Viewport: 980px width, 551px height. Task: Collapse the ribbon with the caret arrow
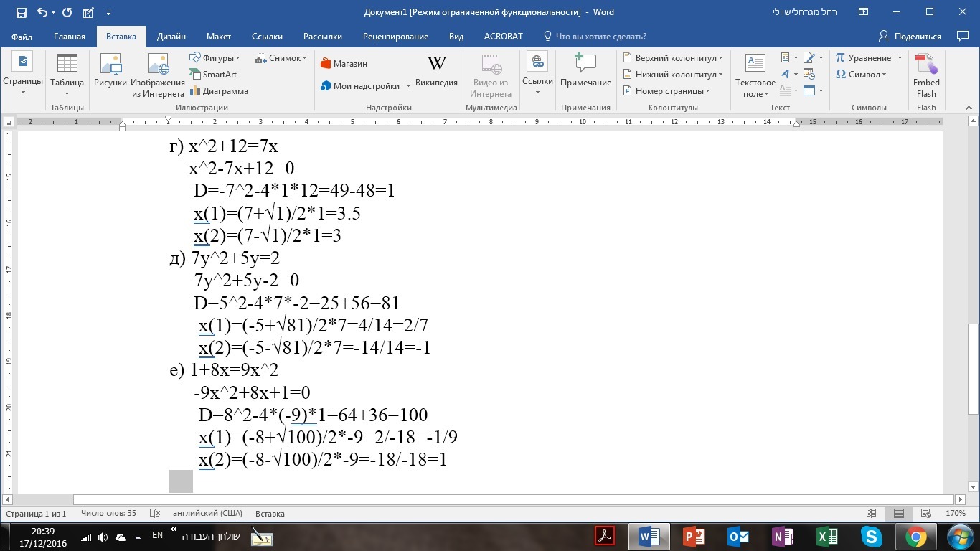pyautogui.click(x=967, y=108)
